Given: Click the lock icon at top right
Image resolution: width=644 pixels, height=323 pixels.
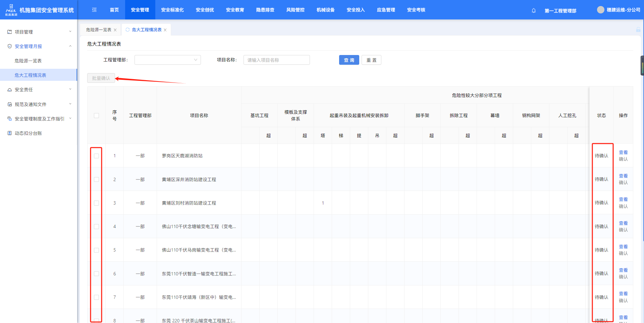Looking at the screenshot, I should (x=638, y=30).
